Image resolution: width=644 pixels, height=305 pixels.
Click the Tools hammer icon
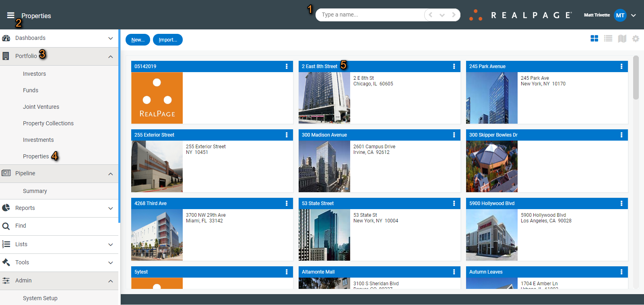point(6,262)
